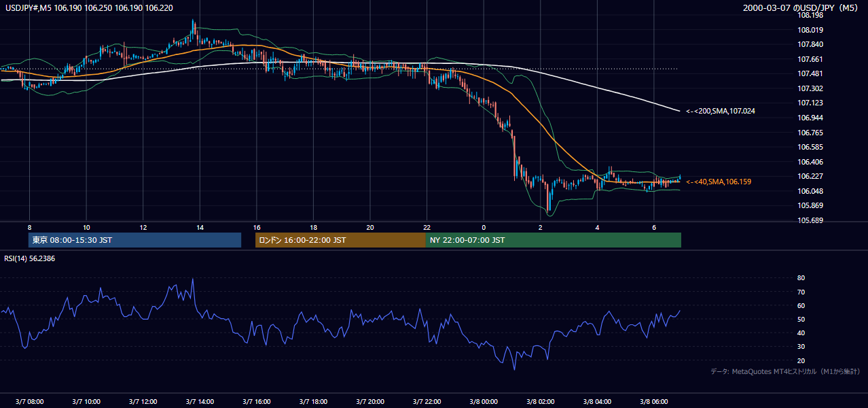This screenshot has height=408, width=868.
Task: Click the RSI(14) 56.2386 indicator label
Action: point(30,259)
